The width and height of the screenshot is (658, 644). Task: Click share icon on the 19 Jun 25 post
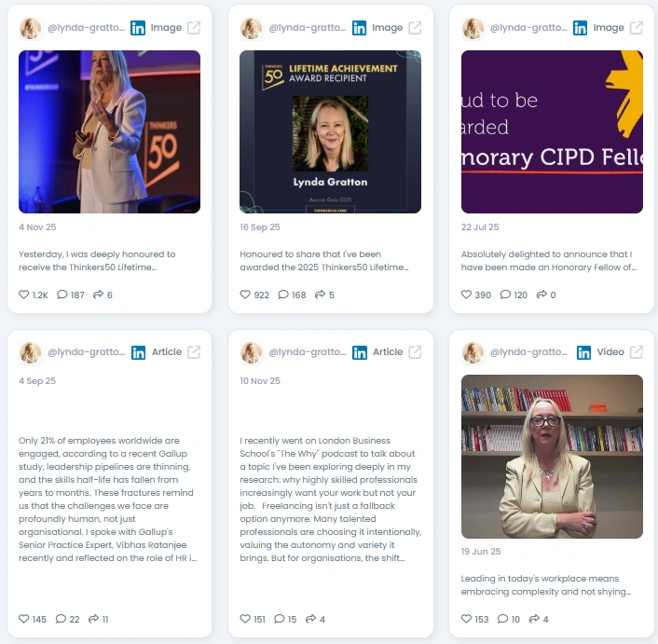(534, 619)
